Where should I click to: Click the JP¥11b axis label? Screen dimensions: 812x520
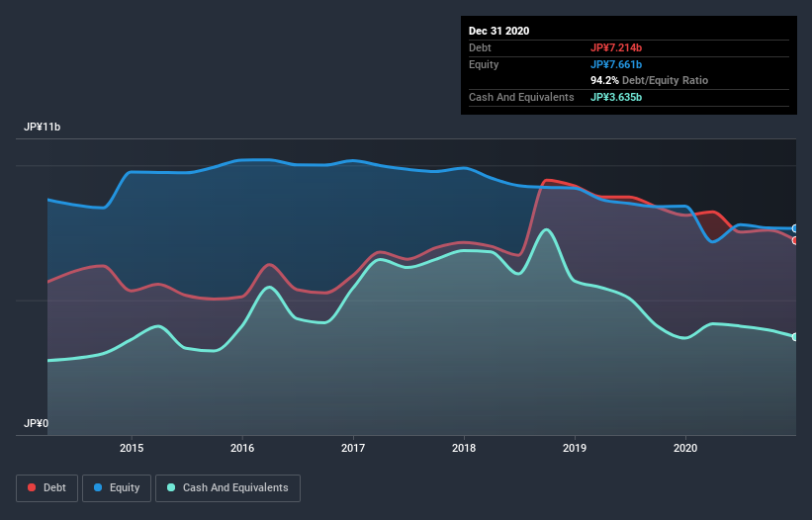point(42,128)
